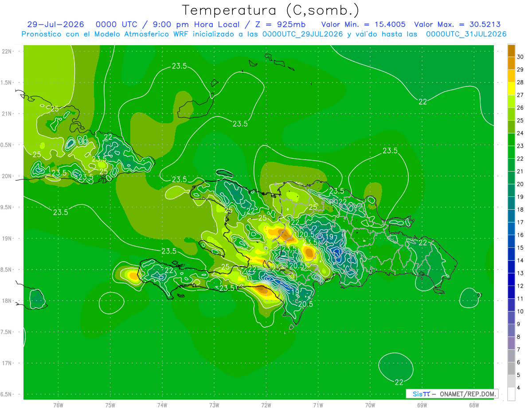Click the legend value '27'
The image size is (532, 411).
point(520,95)
